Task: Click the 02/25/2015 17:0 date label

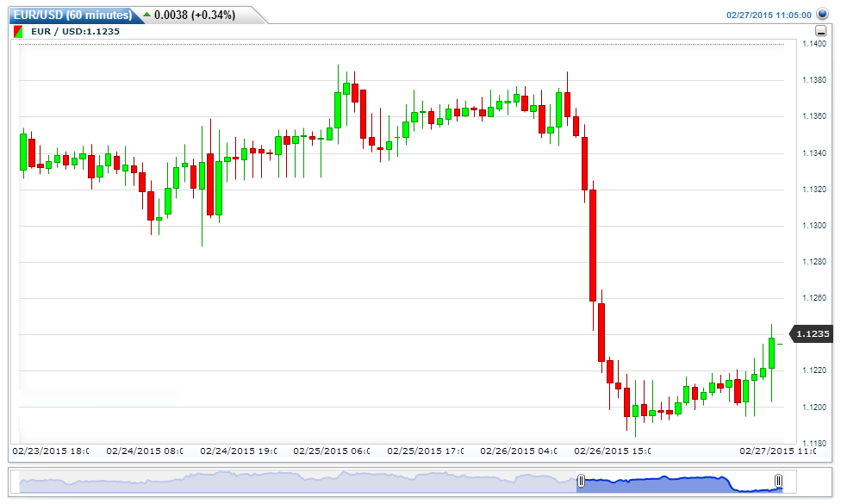Action: click(426, 451)
